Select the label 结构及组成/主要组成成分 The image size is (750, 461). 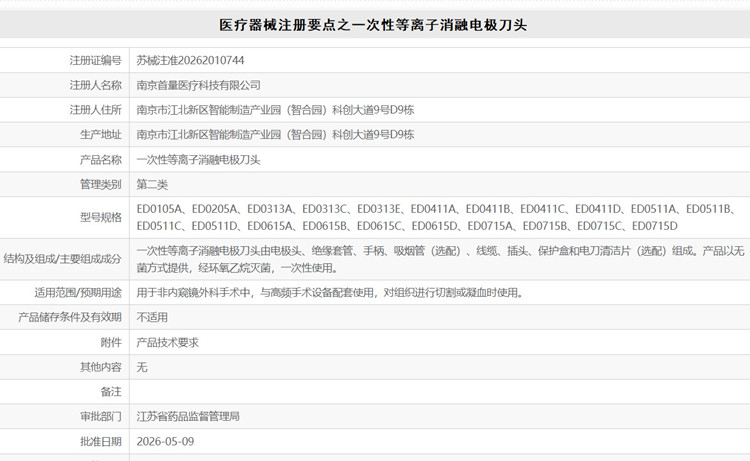pos(63,259)
